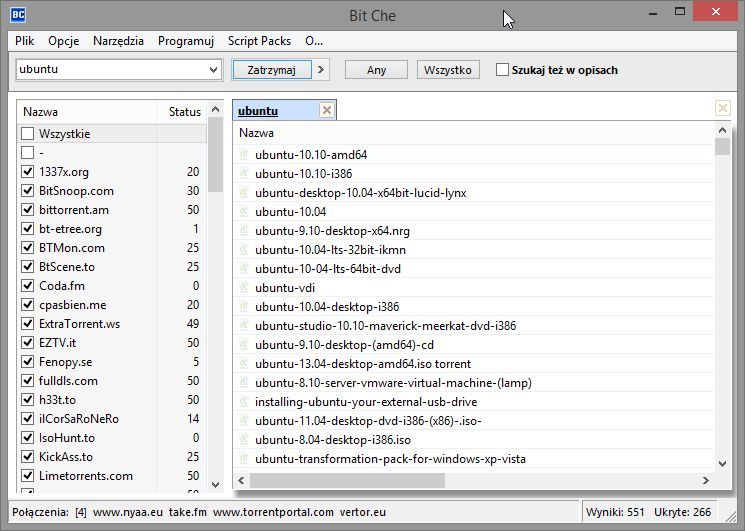745x531 pixels.
Task: Click the torrent icon beside ubuntu-10.10-amd64
Action: tap(244, 155)
